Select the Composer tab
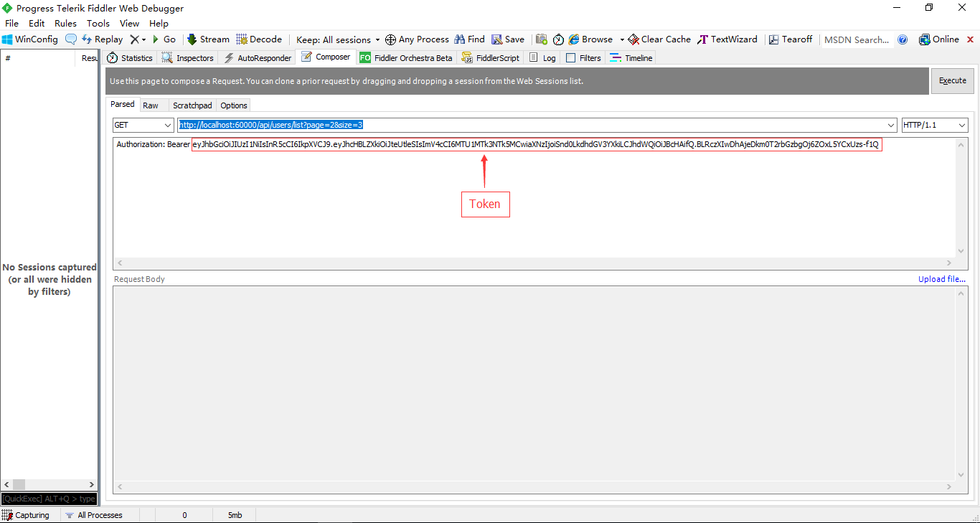The image size is (980, 523). 326,57
